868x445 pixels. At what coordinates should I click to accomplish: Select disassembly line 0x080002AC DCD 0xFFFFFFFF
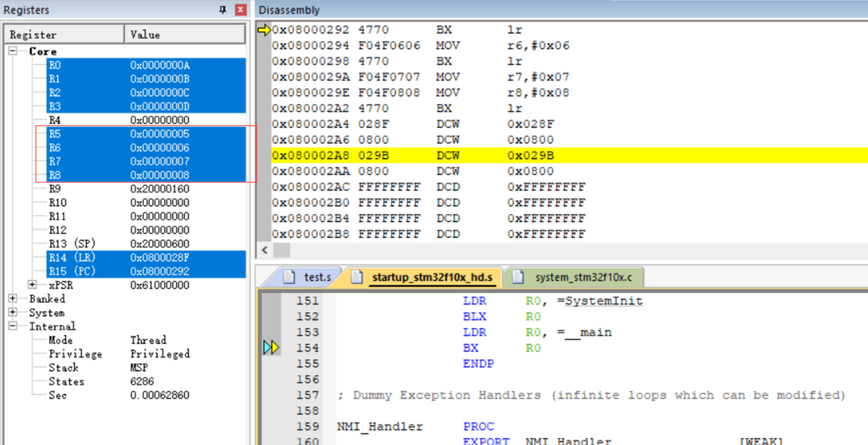click(569, 187)
